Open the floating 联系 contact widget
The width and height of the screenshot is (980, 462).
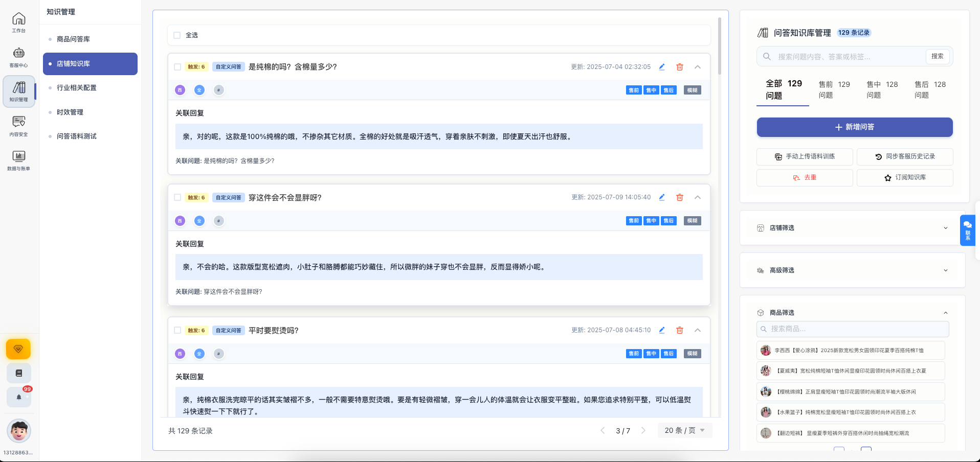tap(968, 230)
